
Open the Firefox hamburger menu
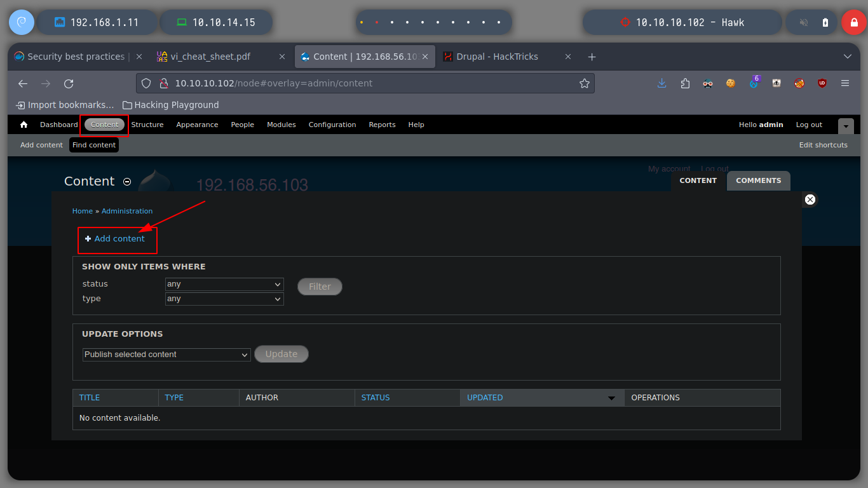tap(845, 83)
